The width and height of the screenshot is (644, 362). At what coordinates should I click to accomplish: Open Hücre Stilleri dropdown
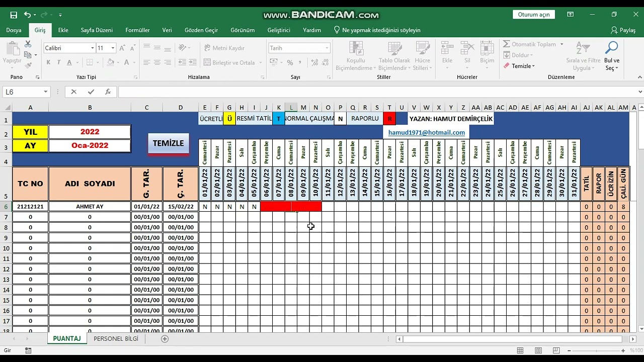click(x=423, y=56)
